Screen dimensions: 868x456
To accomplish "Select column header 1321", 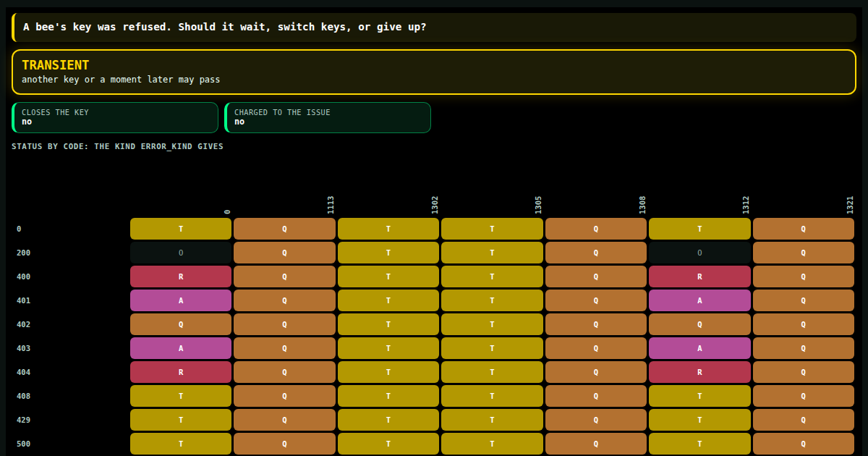I will coord(850,205).
